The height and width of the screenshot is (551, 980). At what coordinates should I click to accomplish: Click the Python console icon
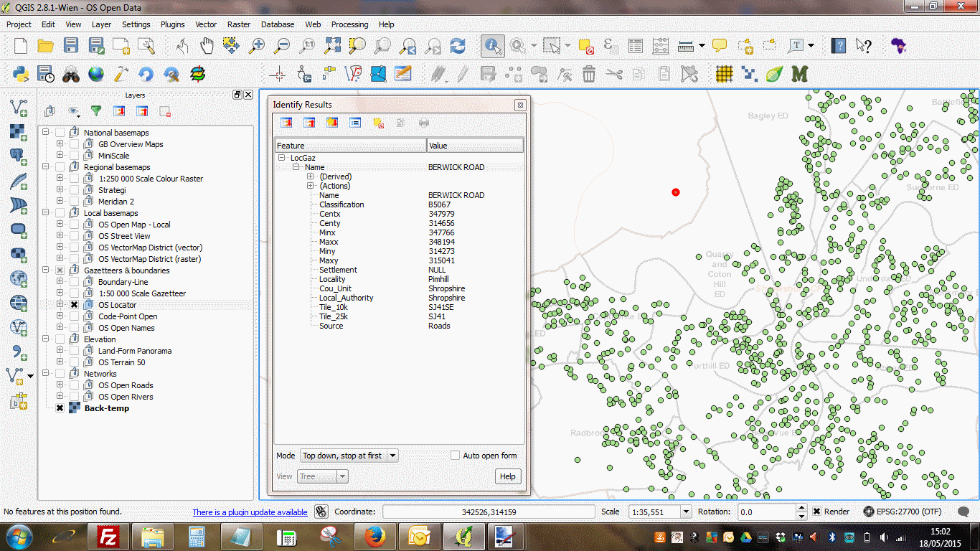coord(20,73)
